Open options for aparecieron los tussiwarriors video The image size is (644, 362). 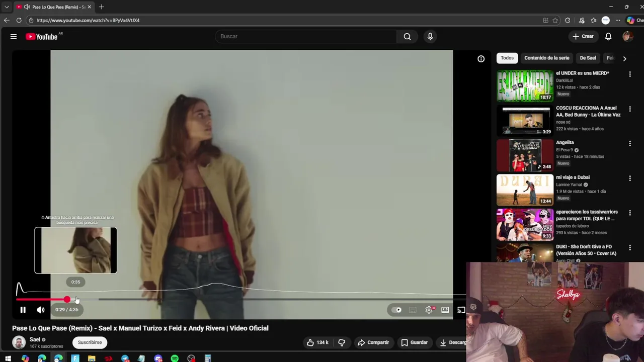point(629,213)
